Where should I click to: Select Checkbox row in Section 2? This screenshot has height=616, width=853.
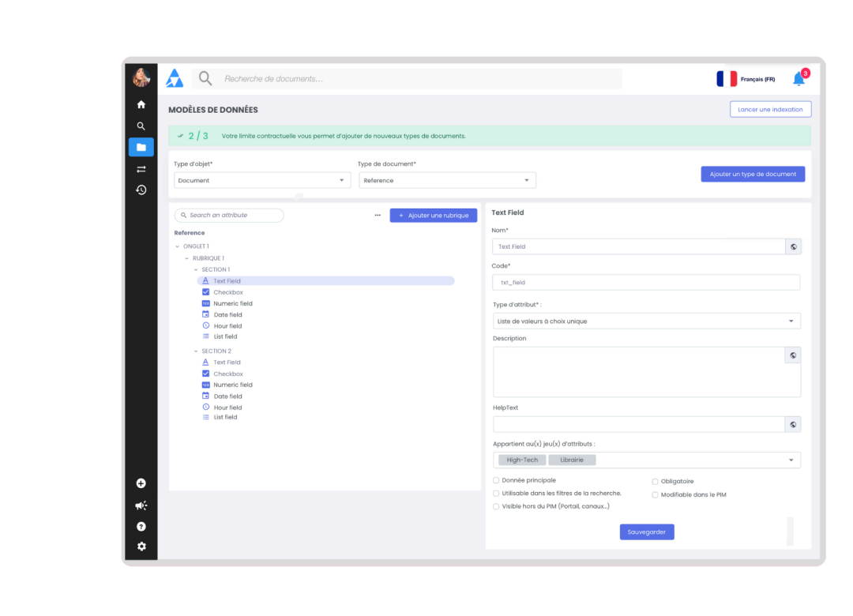(x=228, y=374)
